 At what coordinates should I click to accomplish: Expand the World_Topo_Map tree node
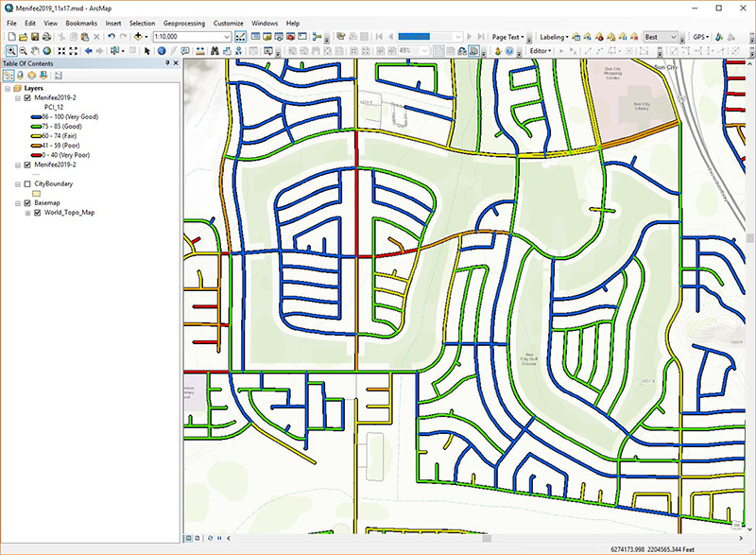(x=26, y=213)
